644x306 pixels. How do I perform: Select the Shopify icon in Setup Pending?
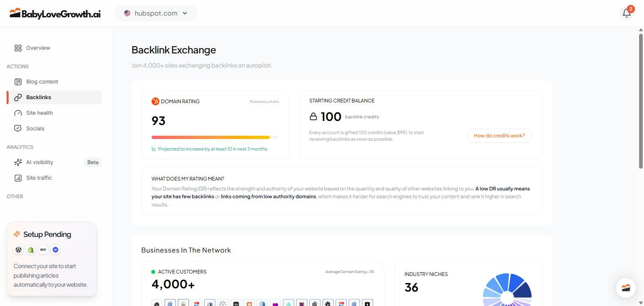(x=31, y=250)
